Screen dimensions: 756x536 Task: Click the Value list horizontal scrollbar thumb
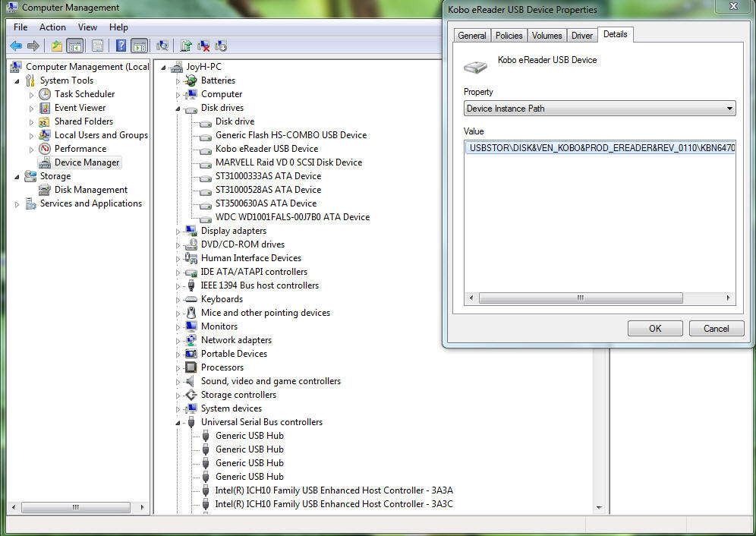coord(581,298)
